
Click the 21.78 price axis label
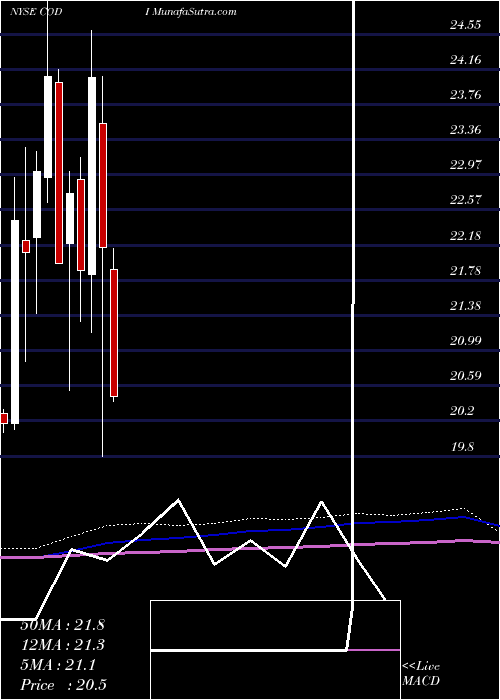pos(465,271)
